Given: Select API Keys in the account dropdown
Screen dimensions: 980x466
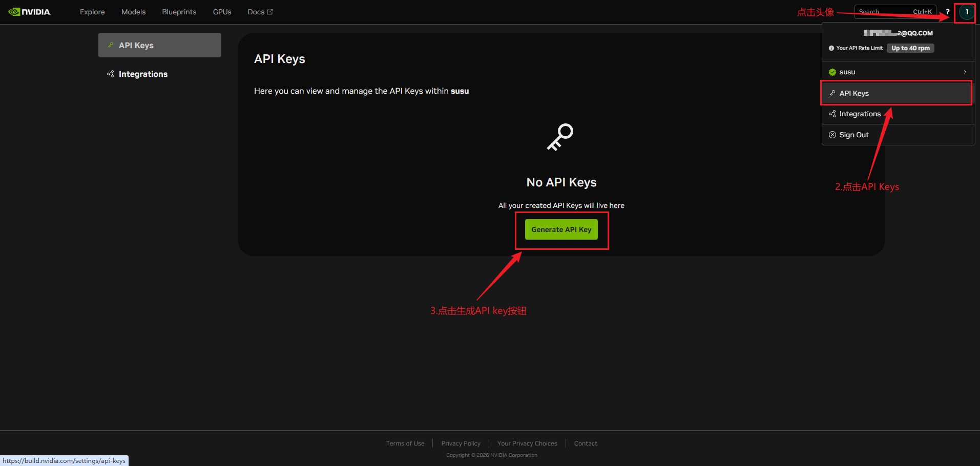Looking at the screenshot, I should (854, 93).
